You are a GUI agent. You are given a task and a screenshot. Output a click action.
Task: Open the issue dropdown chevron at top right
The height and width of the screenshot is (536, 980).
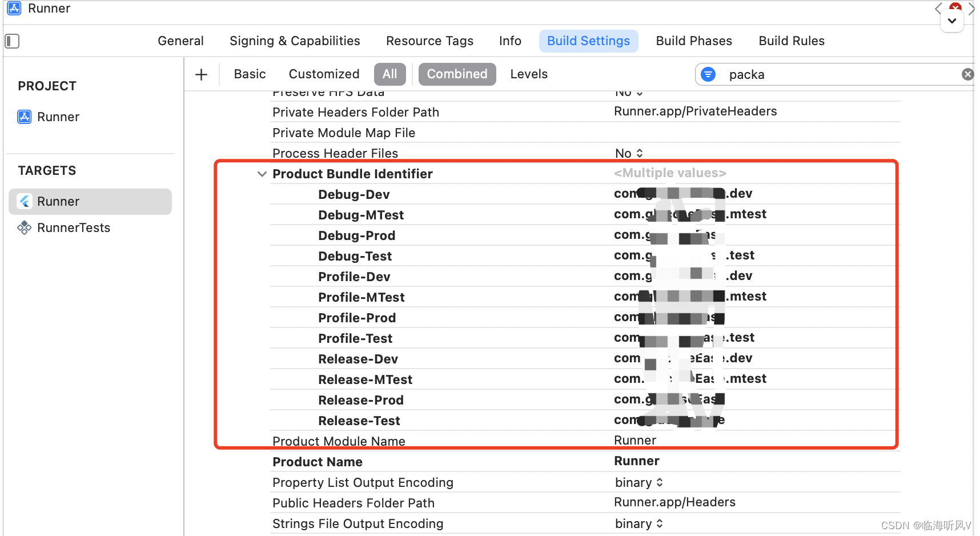pyautogui.click(x=952, y=21)
